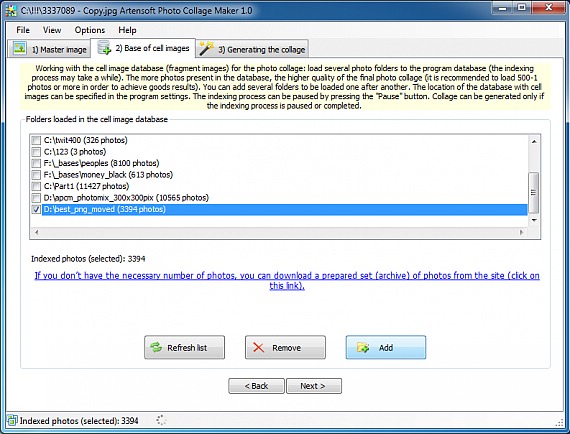
Task: Click the status bar indexed photos icon
Action: pos(12,421)
